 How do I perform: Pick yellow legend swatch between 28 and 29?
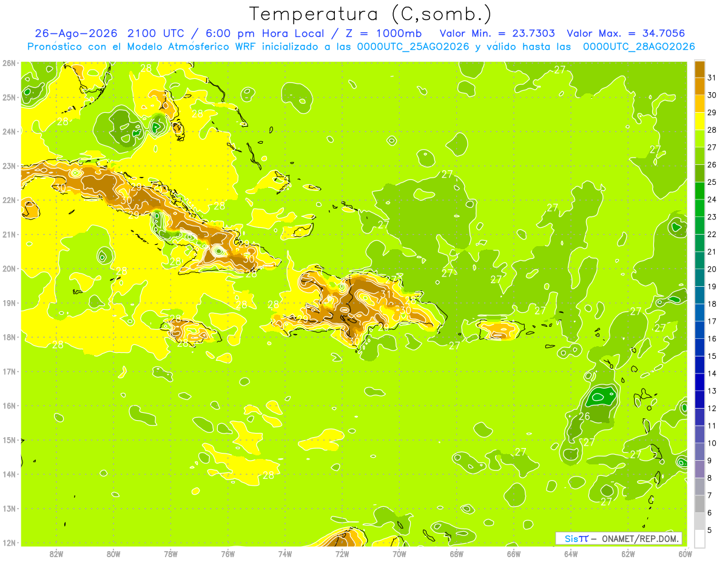pyautogui.click(x=699, y=121)
